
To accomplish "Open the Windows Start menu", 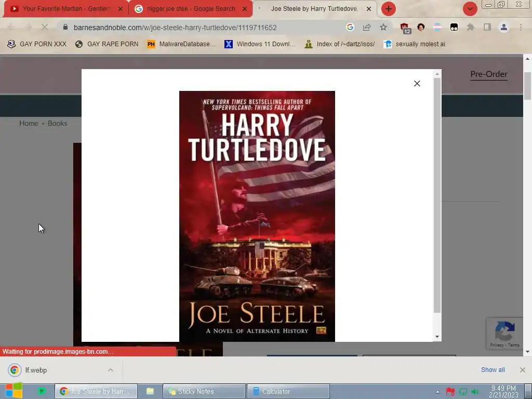I will [x=14, y=391].
